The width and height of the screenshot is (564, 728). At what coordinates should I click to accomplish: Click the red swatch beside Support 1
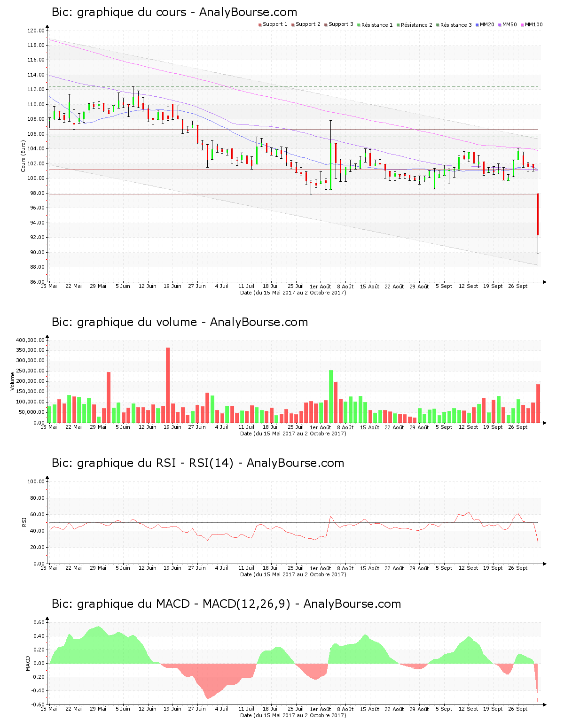[x=260, y=25]
